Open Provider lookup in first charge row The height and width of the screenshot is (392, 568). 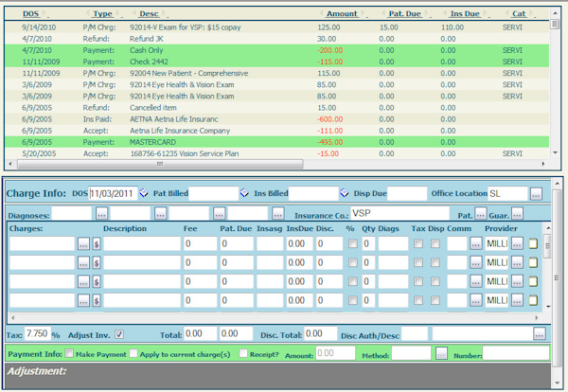tap(517, 244)
